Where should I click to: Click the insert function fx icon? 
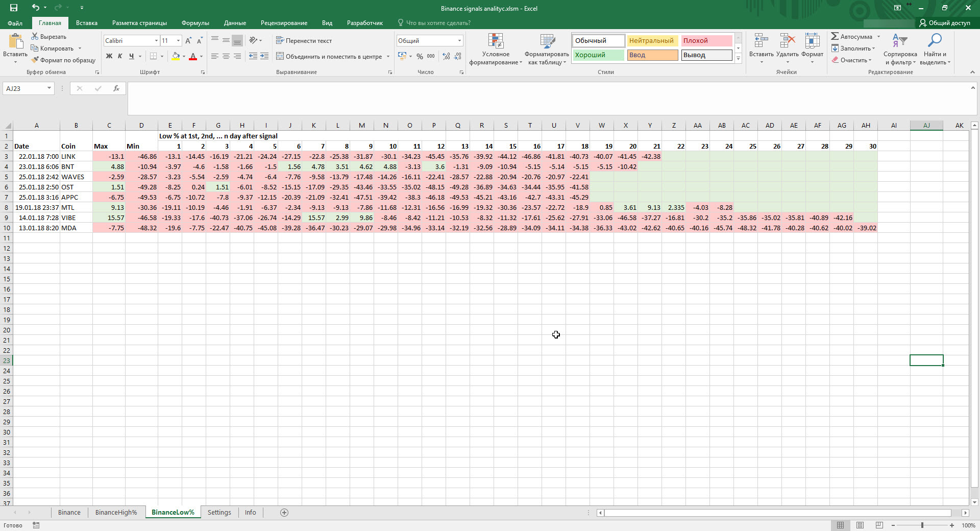tap(116, 88)
